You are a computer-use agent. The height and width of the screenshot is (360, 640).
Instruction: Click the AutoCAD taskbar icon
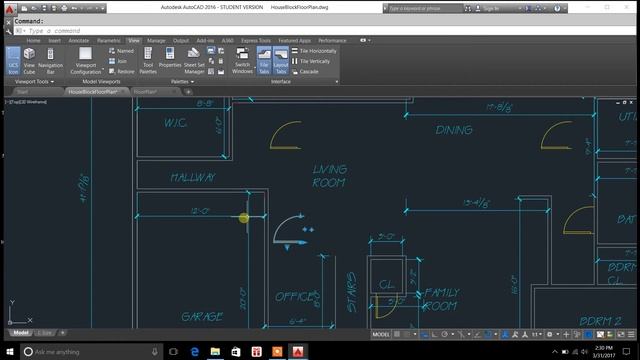(x=298, y=351)
